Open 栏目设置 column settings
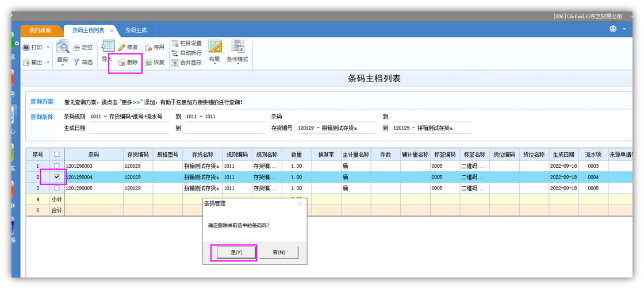Image resolution: width=644 pixels, height=289 pixels. [x=186, y=43]
